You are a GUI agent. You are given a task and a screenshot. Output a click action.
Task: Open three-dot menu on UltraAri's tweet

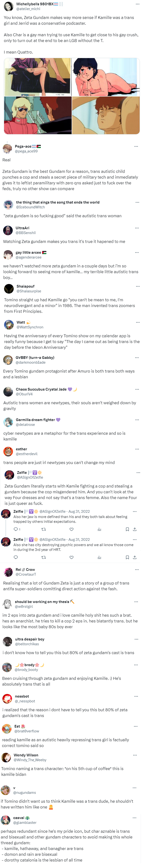point(137,228)
